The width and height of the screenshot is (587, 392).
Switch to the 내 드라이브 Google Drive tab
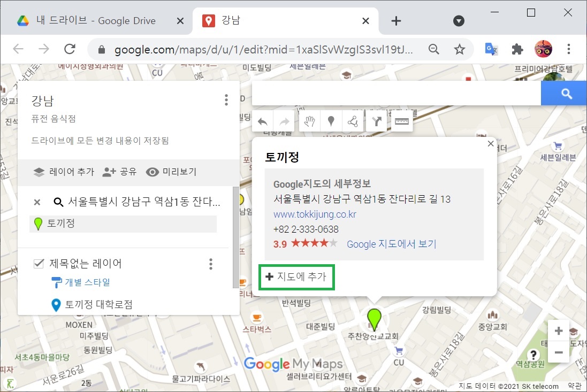pos(96,20)
